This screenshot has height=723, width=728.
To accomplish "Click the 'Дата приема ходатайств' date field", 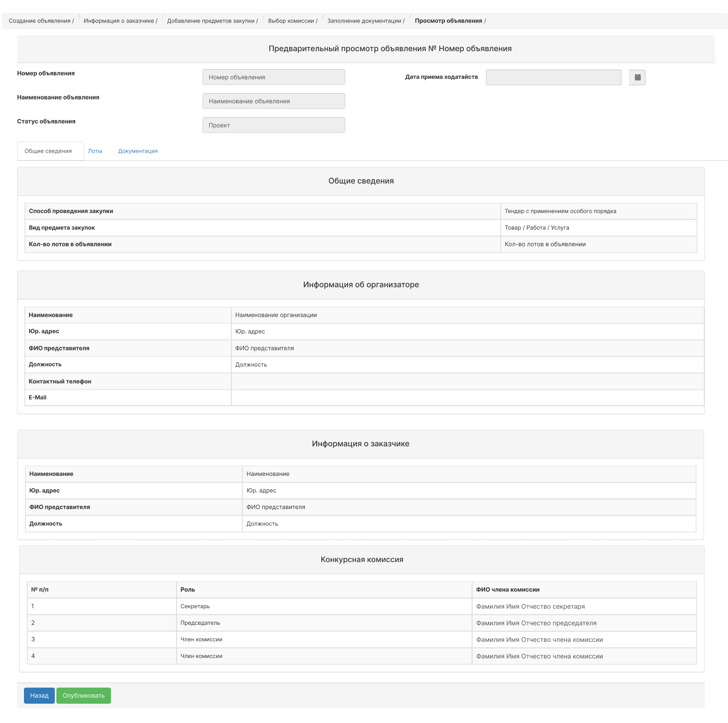I will [554, 77].
